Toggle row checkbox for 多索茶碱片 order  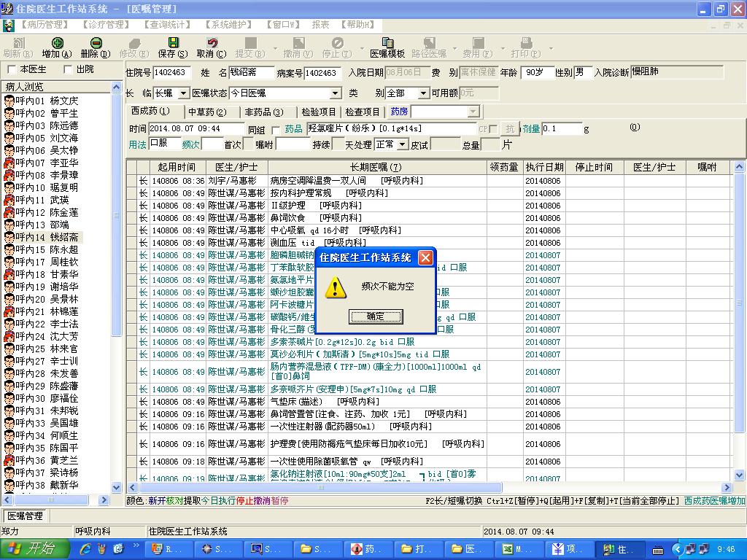(x=132, y=342)
